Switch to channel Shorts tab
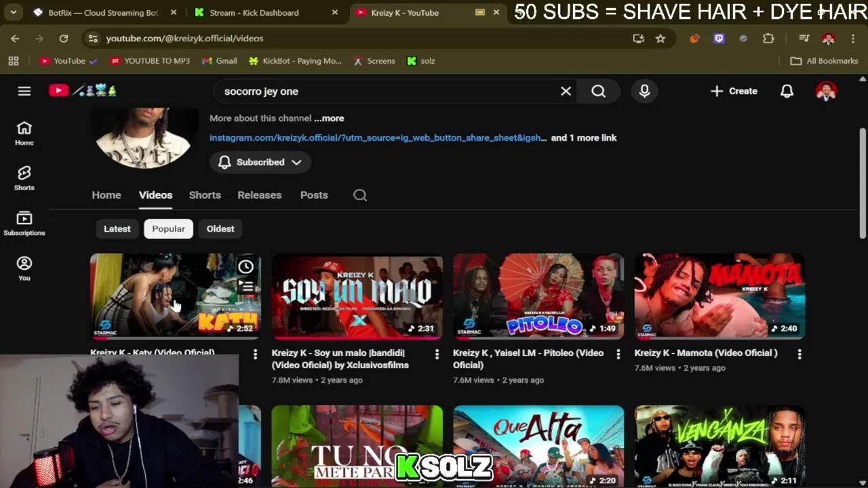Image resolution: width=868 pixels, height=488 pixels. click(x=205, y=195)
